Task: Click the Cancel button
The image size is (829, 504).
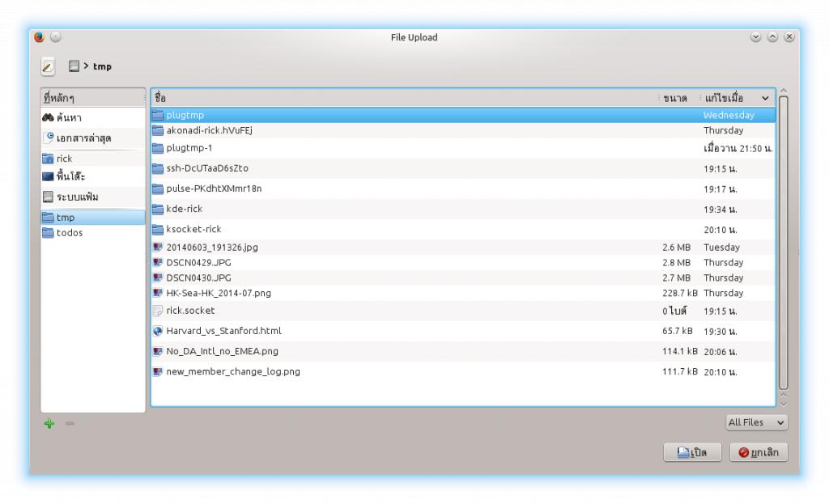Action: (759, 452)
